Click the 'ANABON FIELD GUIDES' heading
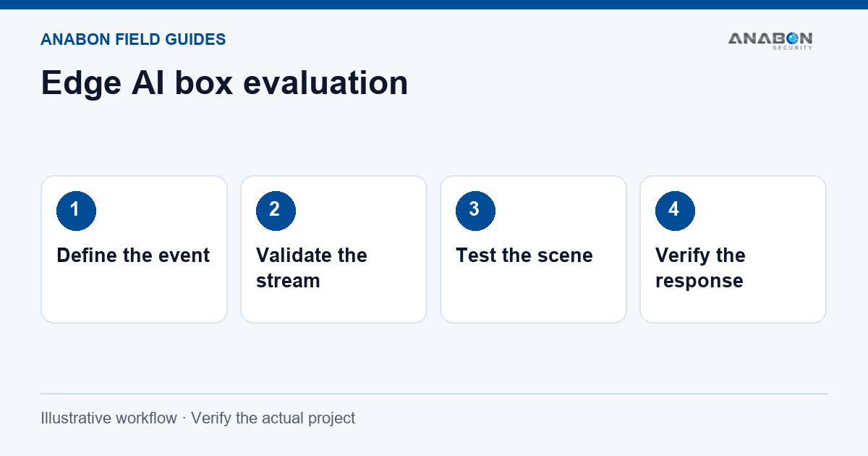This screenshot has width=868, height=456. click(133, 40)
